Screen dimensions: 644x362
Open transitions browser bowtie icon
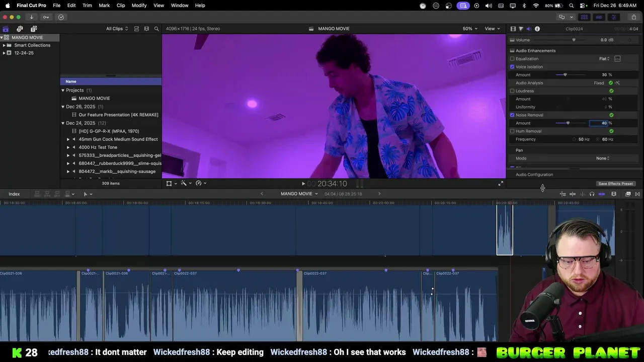point(637,194)
